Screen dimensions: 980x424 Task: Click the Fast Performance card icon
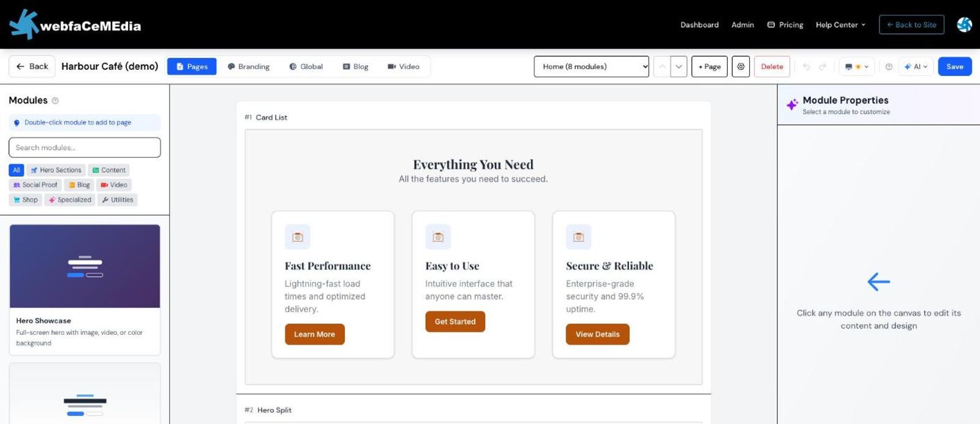[298, 237]
